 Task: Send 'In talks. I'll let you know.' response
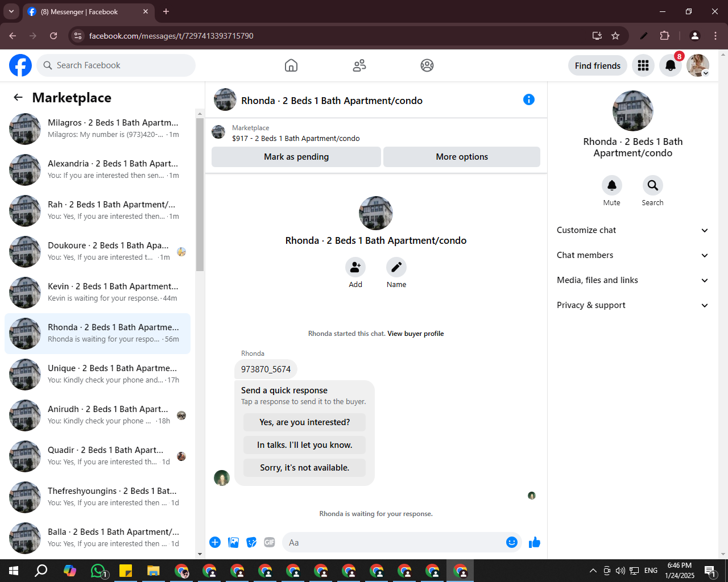tap(305, 445)
